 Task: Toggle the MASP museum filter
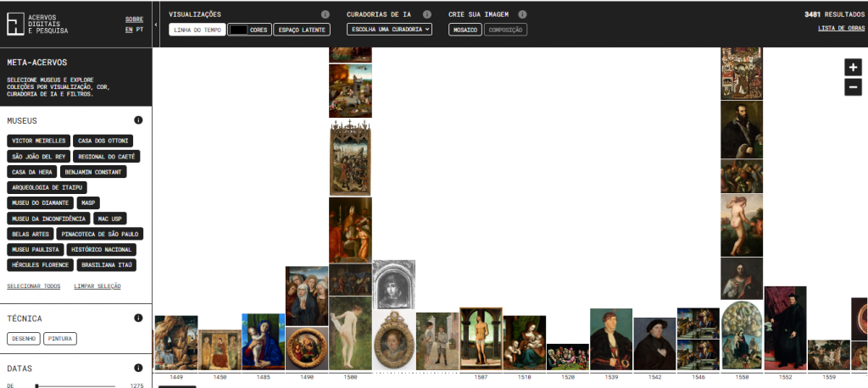pyautogui.click(x=88, y=203)
